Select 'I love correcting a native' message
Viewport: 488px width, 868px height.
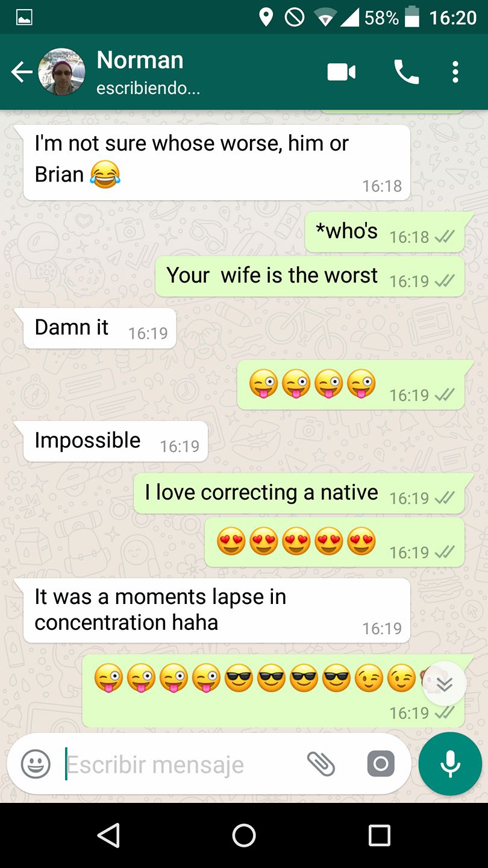299,494
